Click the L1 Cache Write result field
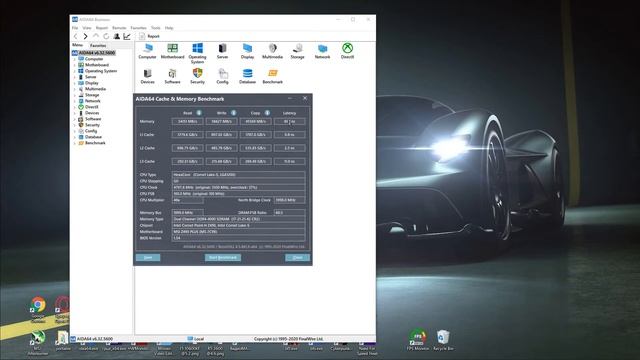 222,134
